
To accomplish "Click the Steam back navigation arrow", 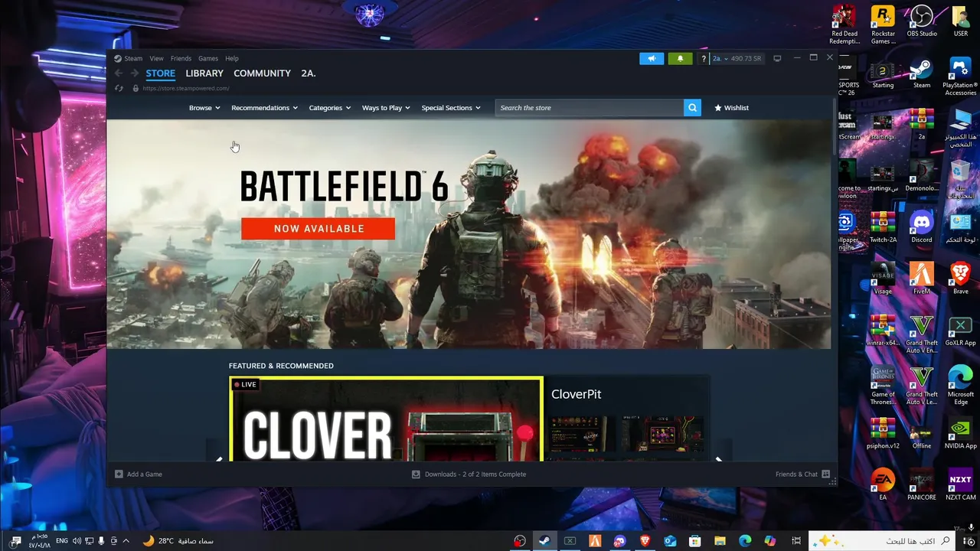I will [119, 73].
